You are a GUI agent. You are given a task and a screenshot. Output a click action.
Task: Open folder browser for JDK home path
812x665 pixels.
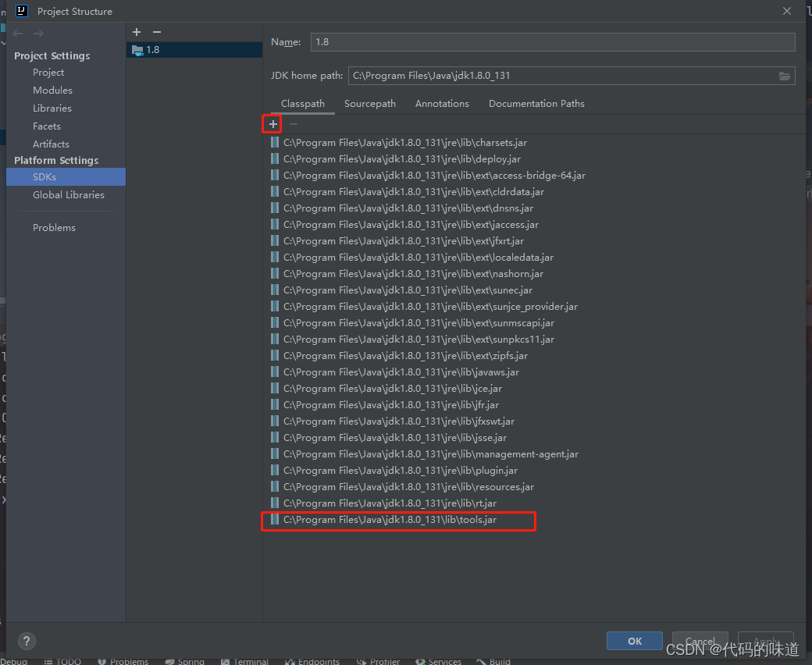785,76
